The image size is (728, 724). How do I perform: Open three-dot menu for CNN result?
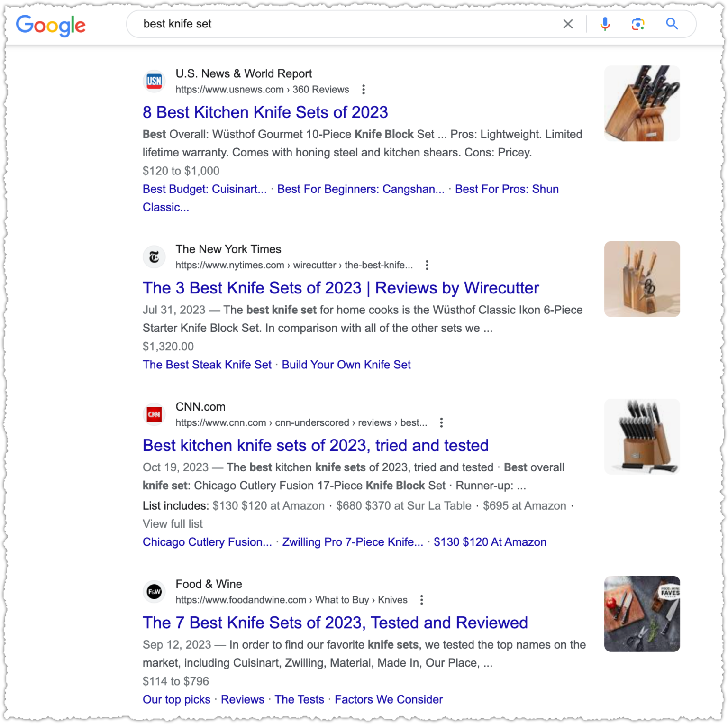click(441, 422)
